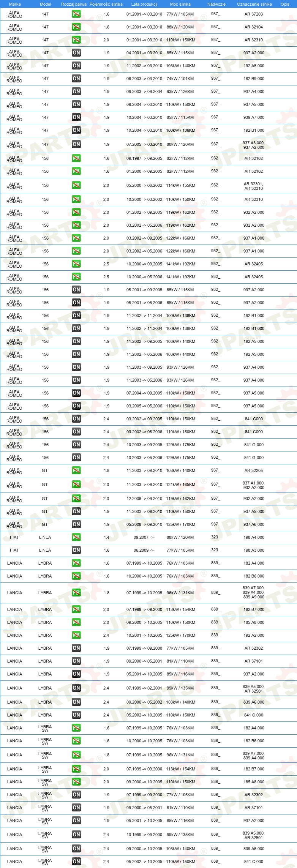Select engine code cell 939 A7.000
Screen dimensions: 297x868
tap(254, 117)
